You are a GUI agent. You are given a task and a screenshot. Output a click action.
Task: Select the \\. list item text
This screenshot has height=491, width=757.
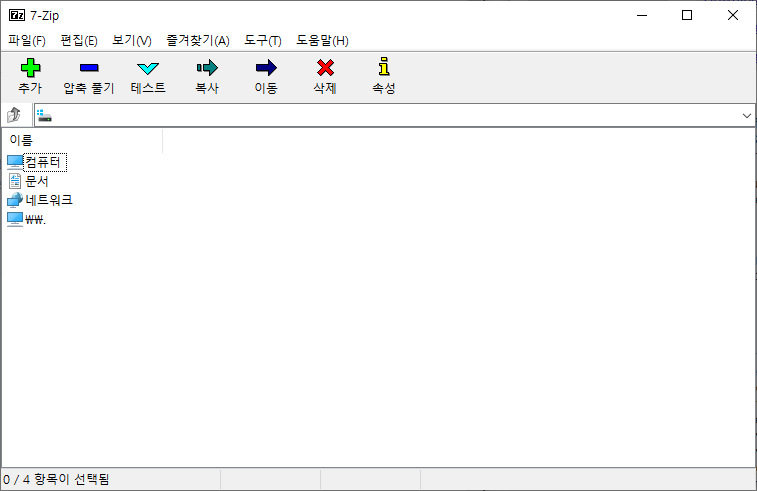(x=35, y=220)
